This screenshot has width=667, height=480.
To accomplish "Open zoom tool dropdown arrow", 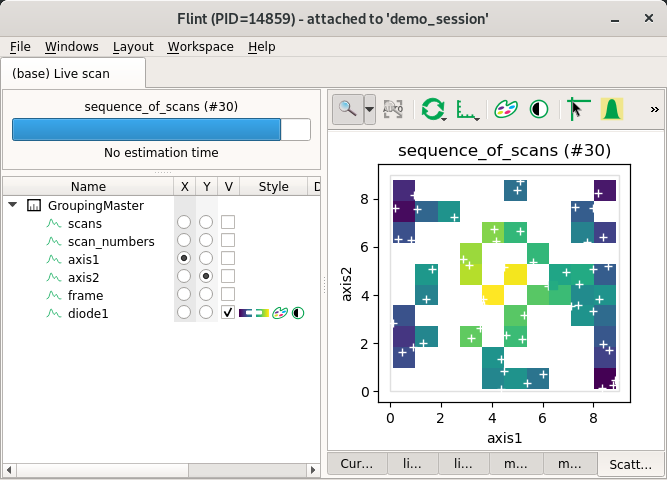I will pyautogui.click(x=370, y=109).
